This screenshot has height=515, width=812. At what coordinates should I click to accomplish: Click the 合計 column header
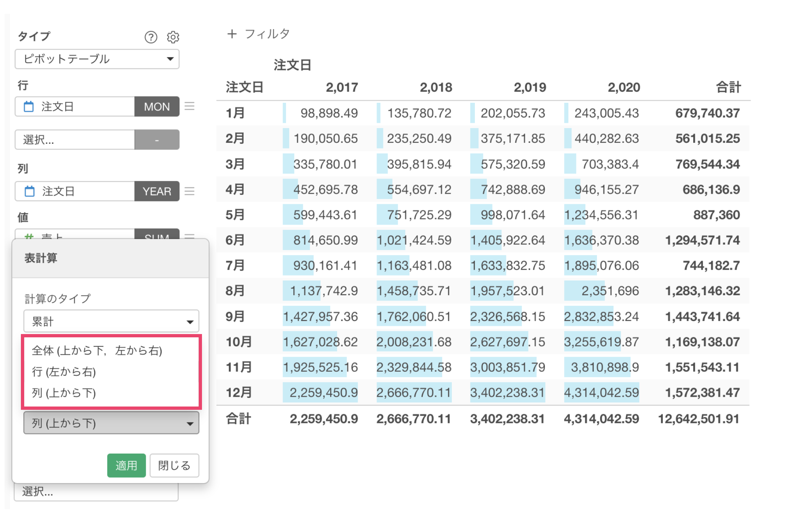[728, 87]
